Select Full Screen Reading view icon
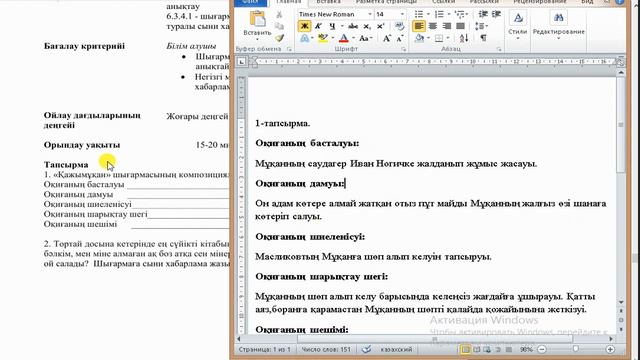The height and width of the screenshot is (360, 640). 476,349
